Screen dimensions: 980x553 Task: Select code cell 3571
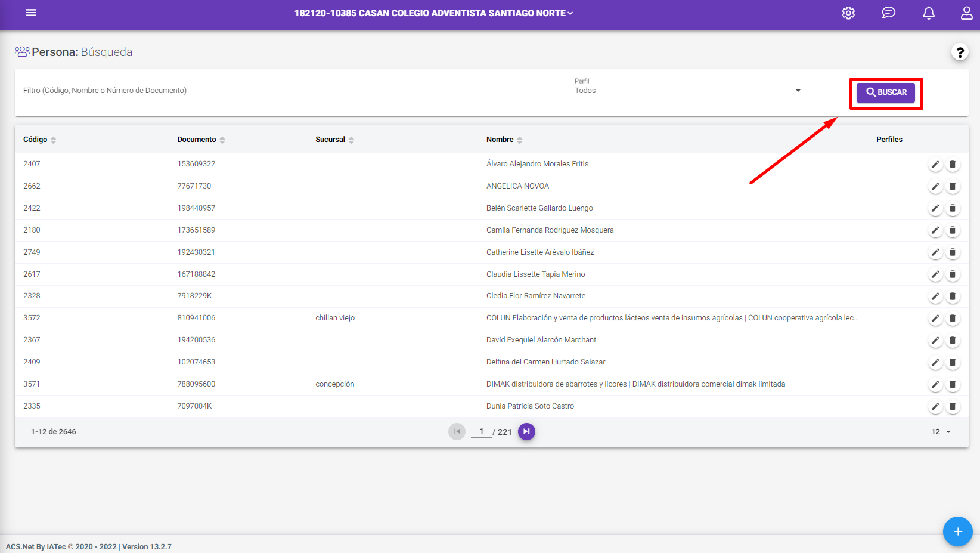tap(32, 384)
